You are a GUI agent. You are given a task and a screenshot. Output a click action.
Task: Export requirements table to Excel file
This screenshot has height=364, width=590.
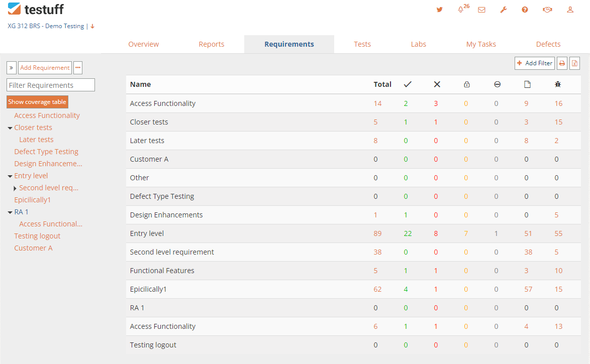coord(574,63)
